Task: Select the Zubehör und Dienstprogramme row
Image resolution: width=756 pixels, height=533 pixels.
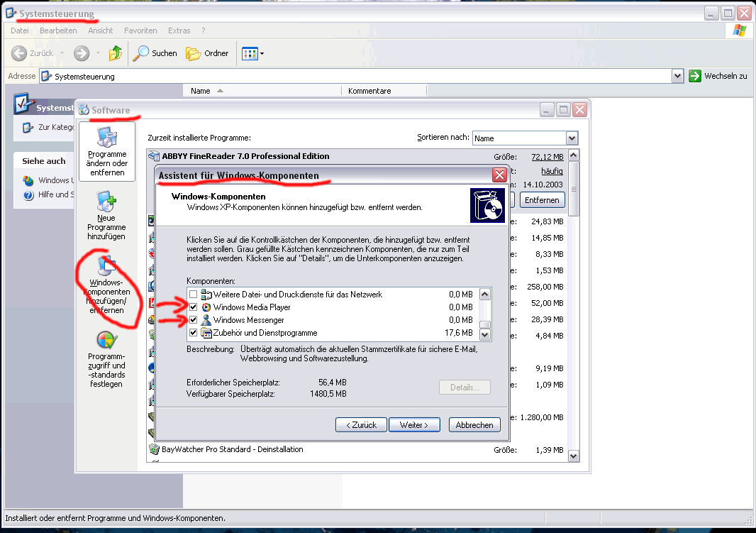Action: (x=332, y=333)
